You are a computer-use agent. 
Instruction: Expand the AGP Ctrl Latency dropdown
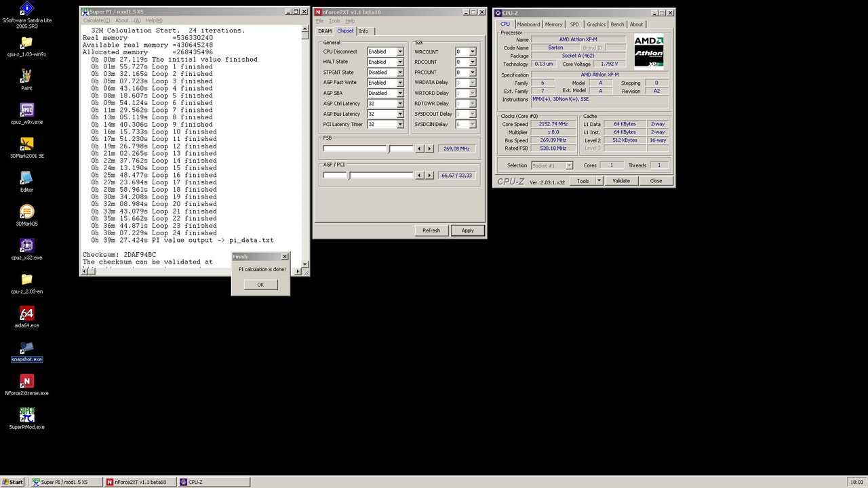tap(400, 104)
